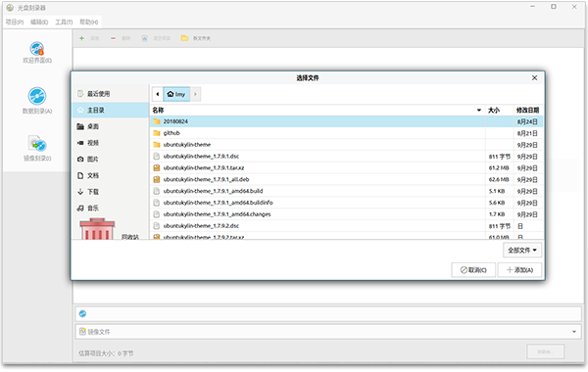Select file ubuntukylin-theme_1.7.9.1_amd64.buildinfo

point(345,203)
